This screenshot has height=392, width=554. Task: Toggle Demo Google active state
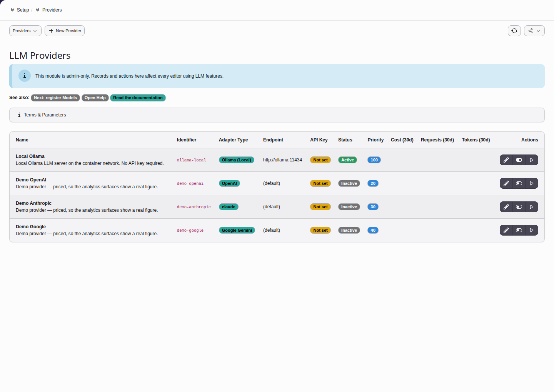coord(519,230)
